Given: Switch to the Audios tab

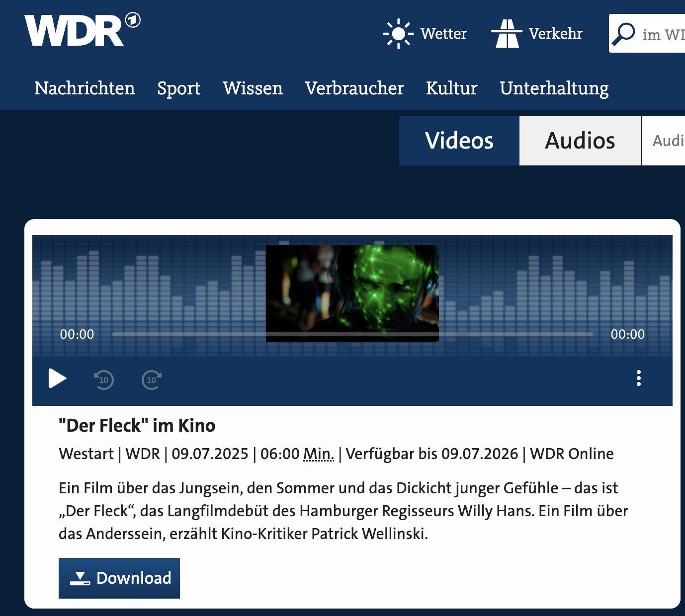Looking at the screenshot, I should pos(580,141).
